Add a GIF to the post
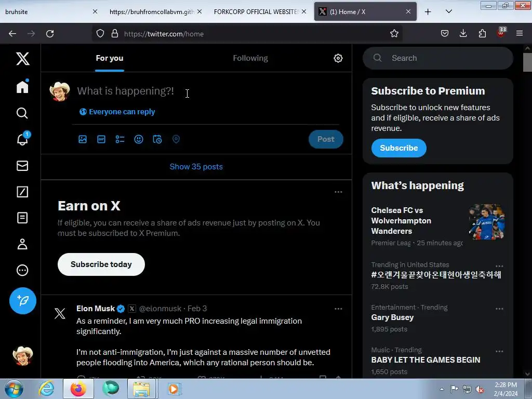 tap(101, 139)
